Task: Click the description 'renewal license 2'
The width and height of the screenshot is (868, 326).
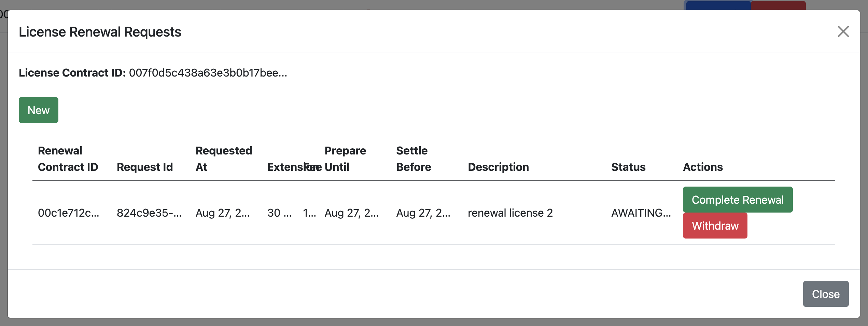Action: tap(510, 213)
